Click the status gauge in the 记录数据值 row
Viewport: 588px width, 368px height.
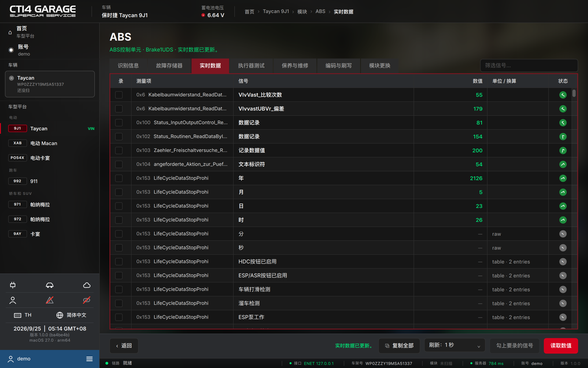pos(563,151)
